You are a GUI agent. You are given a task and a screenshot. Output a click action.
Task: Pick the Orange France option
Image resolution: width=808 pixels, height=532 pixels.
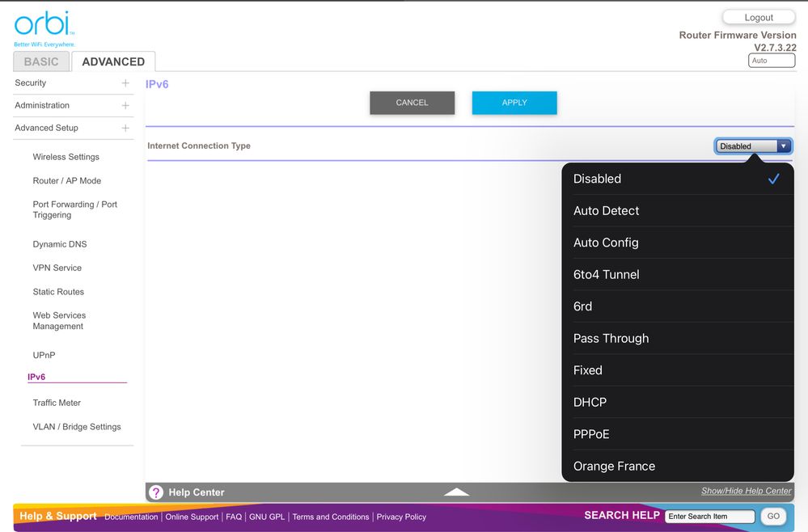614,467
